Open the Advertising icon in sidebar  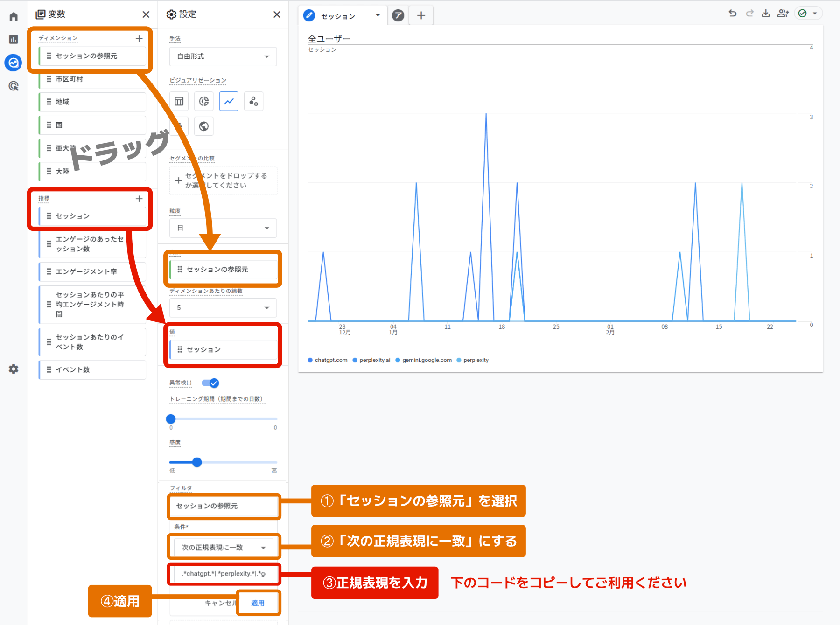14,86
